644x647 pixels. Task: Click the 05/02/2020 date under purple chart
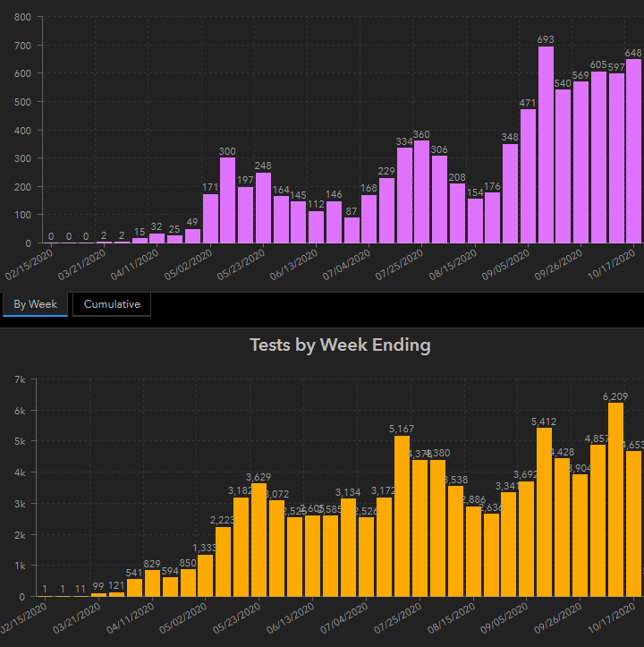(x=189, y=265)
